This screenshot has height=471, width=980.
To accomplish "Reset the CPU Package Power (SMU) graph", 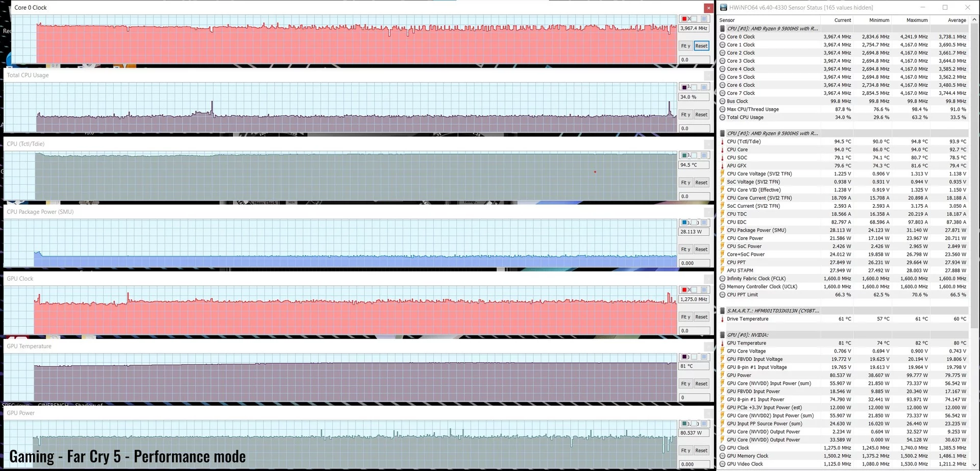I will pyautogui.click(x=701, y=250).
